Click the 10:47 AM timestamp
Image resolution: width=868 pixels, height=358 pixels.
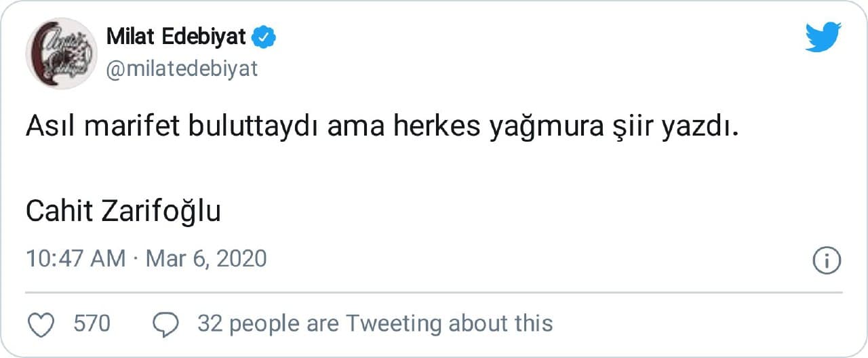(76, 258)
